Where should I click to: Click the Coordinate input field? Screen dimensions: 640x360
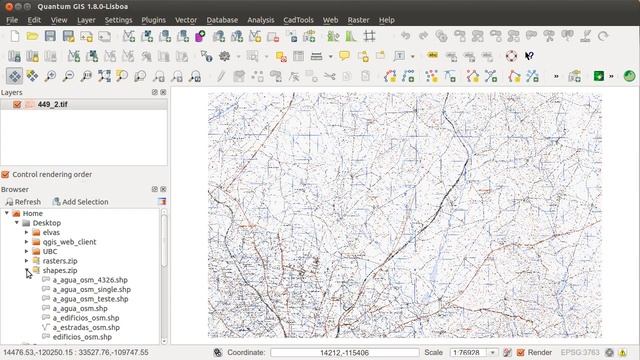(344, 353)
